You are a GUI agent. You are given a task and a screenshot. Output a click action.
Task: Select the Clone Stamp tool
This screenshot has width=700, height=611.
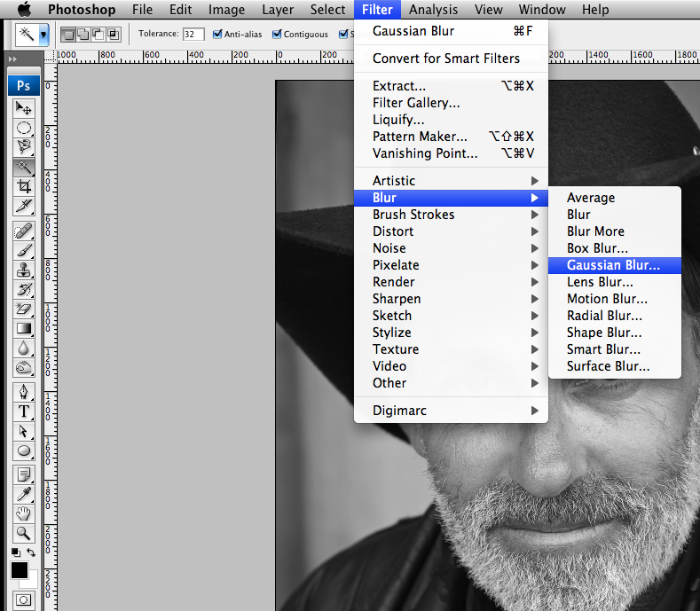pyautogui.click(x=23, y=270)
